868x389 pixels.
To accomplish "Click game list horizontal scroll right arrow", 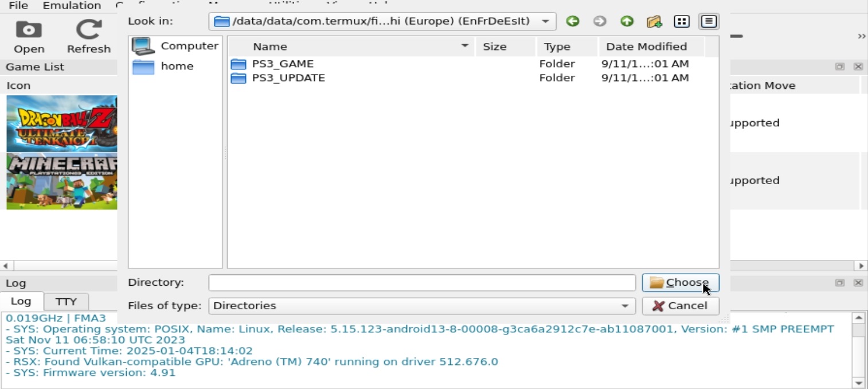I will click(x=862, y=266).
